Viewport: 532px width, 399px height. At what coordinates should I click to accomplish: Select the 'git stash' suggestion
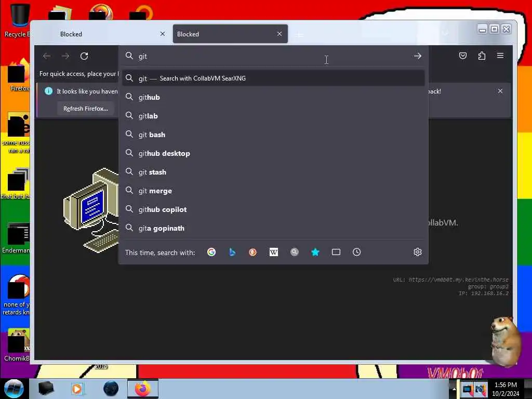[x=273, y=172]
